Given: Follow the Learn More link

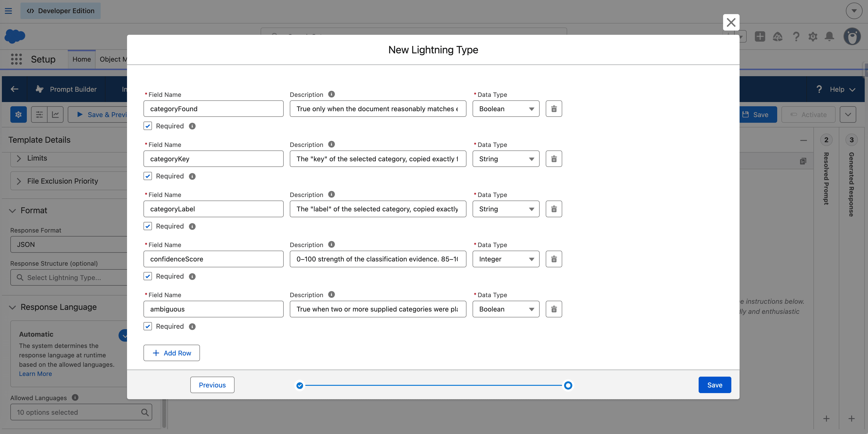Looking at the screenshot, I should coord(35,374).
